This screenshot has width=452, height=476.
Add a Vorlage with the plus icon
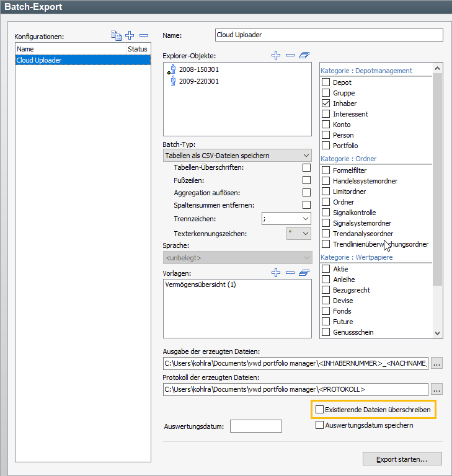(x=276, y=273)
